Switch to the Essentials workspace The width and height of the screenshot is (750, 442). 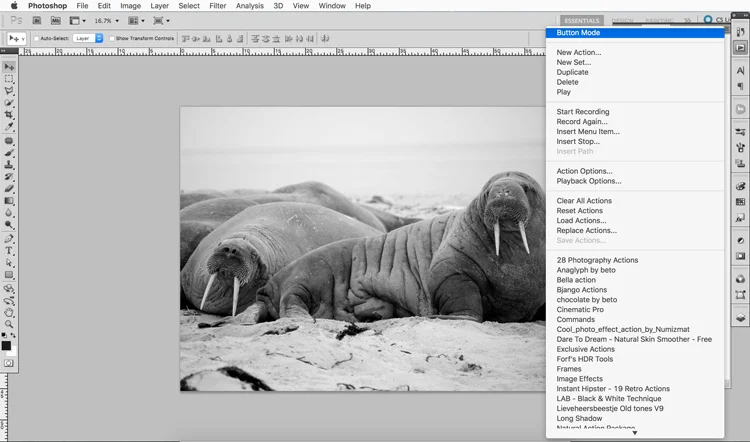(x=581, y=21)
